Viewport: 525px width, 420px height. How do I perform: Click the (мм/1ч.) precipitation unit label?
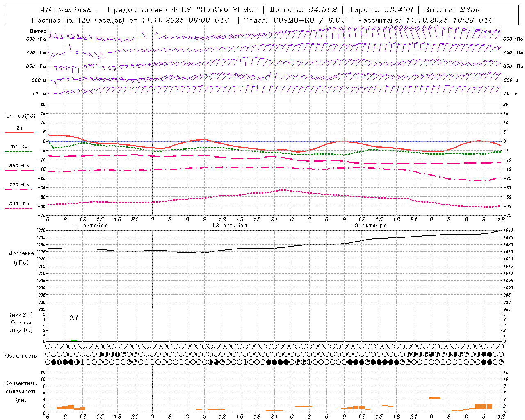click(21, 330)
